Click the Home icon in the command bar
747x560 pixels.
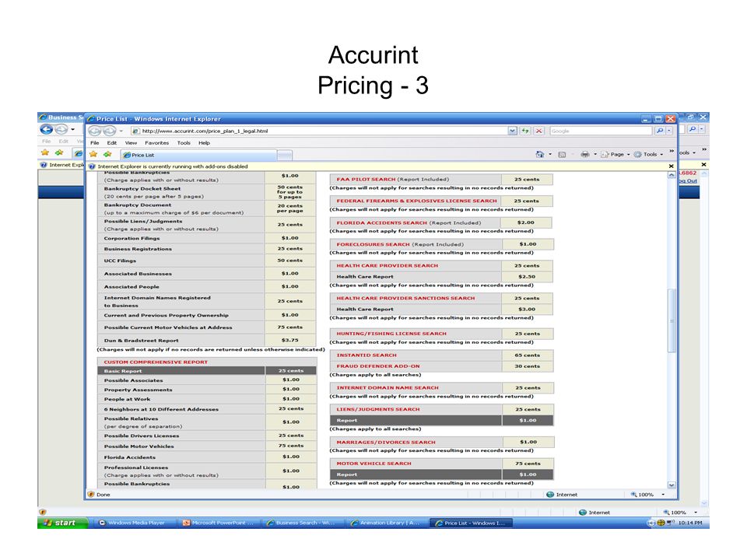click(540, 154)
